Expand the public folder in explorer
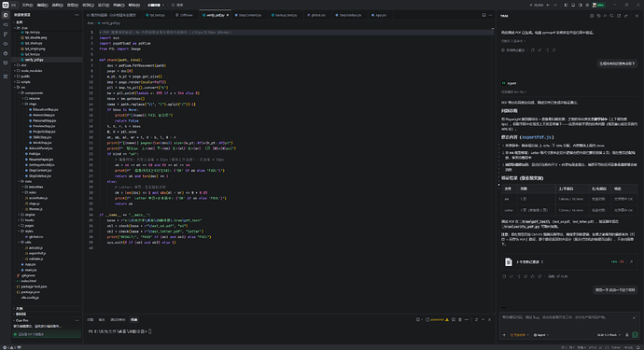Image resolution: width=644 pixels, height=350 pixels. pos(25,76)
